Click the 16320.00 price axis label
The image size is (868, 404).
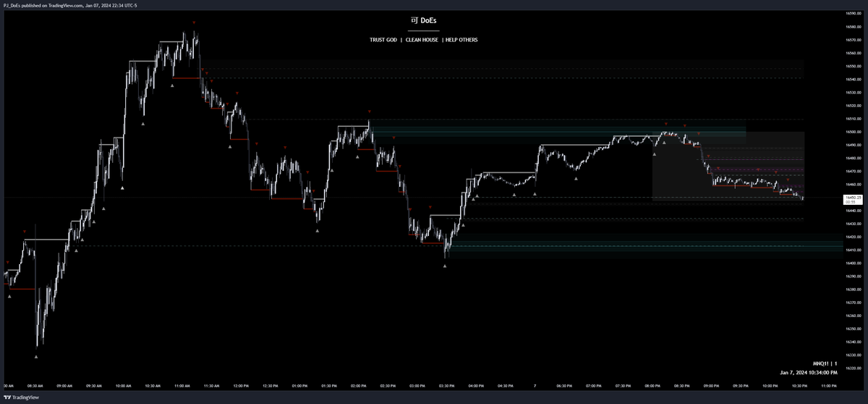852,368
